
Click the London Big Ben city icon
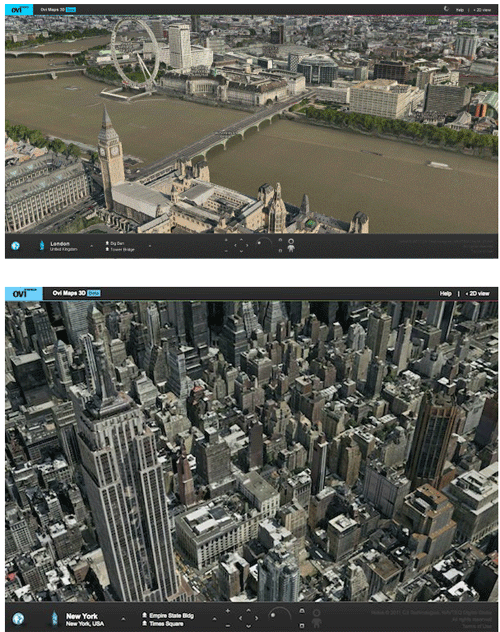coord(41,245)
